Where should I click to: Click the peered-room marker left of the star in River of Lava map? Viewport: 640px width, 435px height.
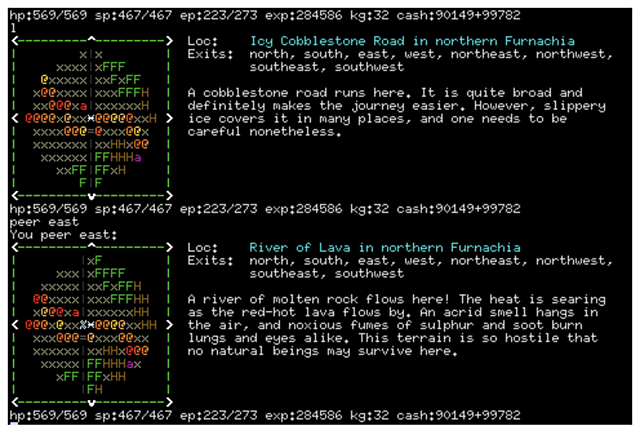coord(83,325)
